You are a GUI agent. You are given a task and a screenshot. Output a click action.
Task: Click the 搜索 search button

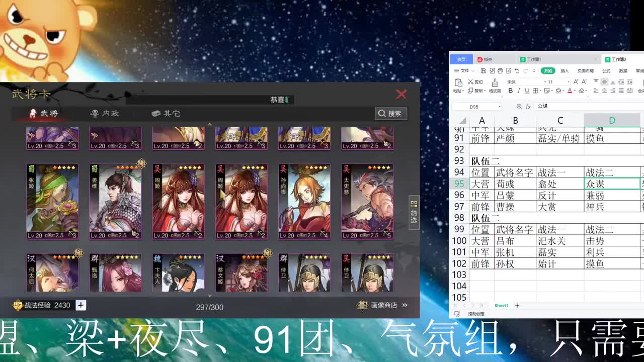391,114
